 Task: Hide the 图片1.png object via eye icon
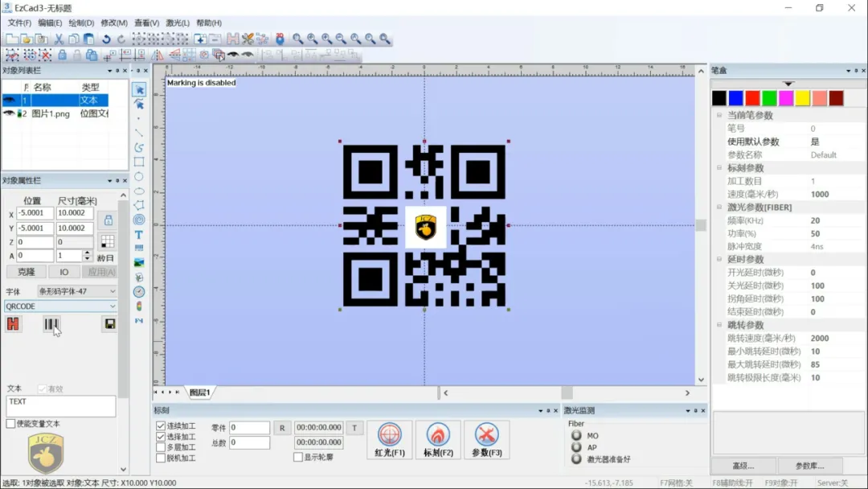[9, 113]
